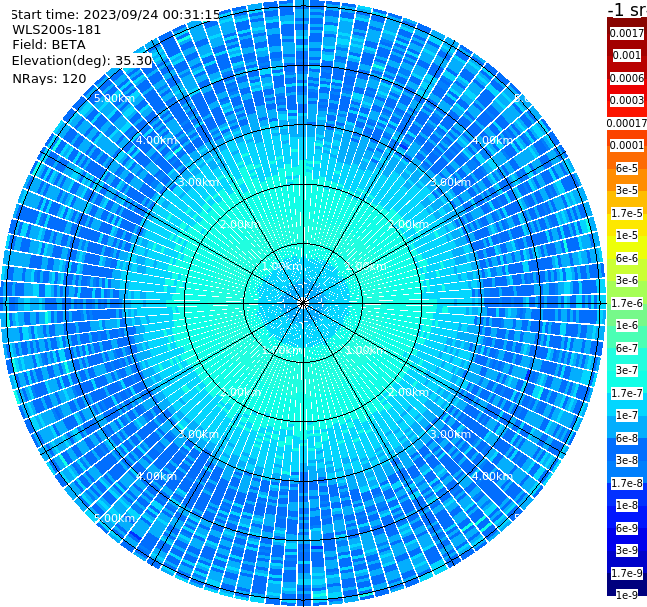Click the 3e-6 colorbar tick label

pos(627,280)
